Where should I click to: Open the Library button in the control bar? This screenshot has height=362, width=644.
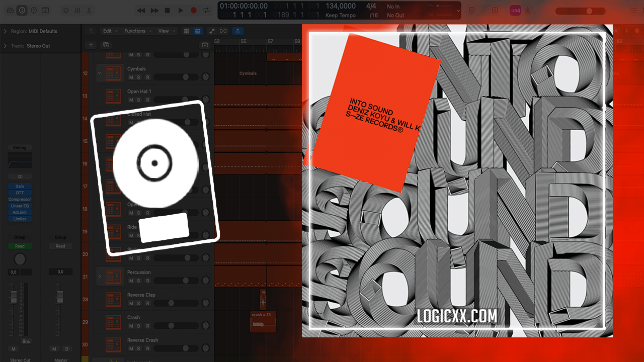pyautogui.click(x=10, y=10)
